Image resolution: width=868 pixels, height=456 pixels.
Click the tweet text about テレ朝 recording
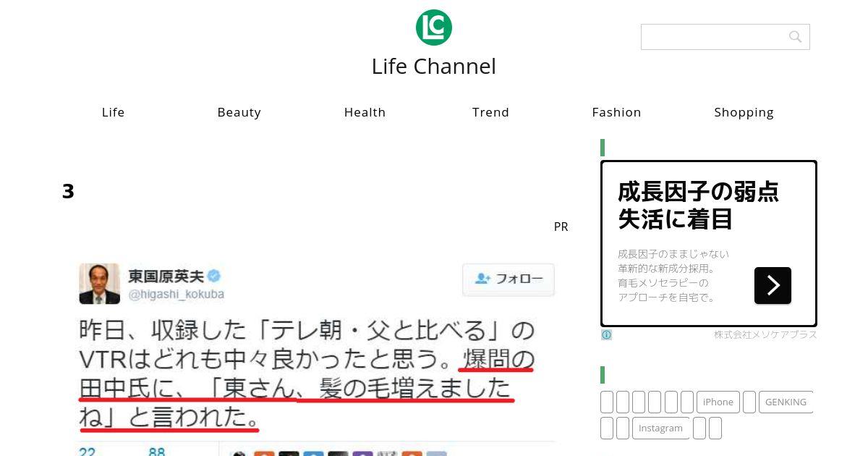coord(307,373)
